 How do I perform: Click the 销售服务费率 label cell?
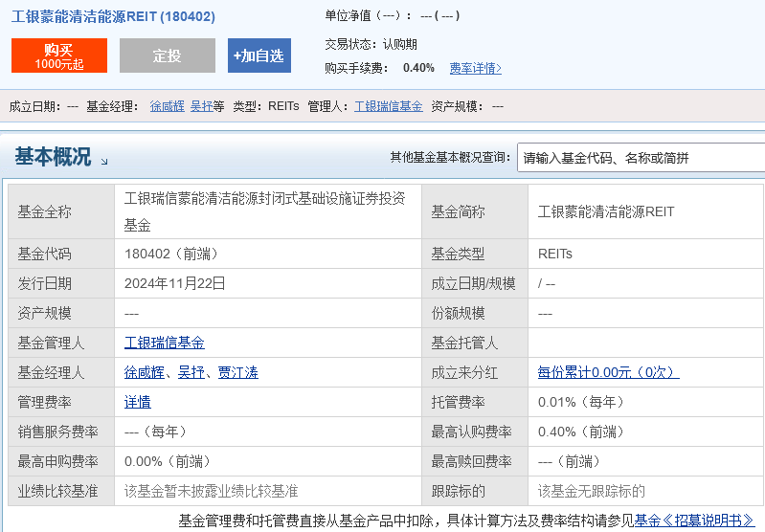pos(61,432)
